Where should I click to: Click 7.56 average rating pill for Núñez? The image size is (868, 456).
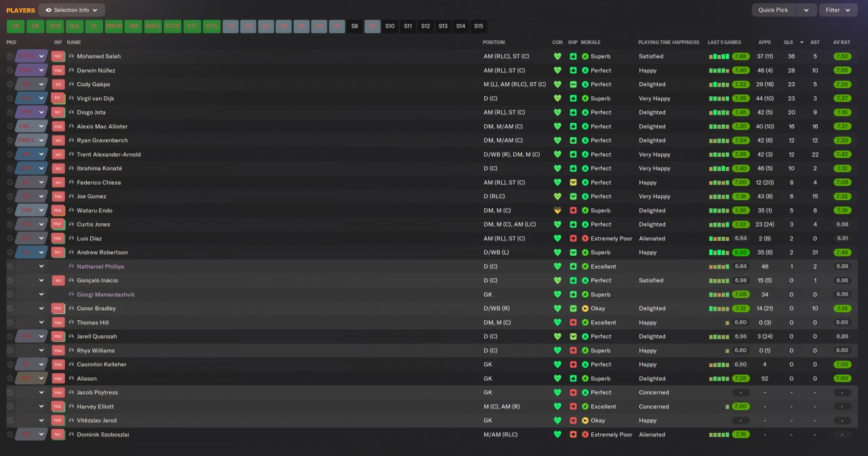pyautogui.click(x=842, y=71)
